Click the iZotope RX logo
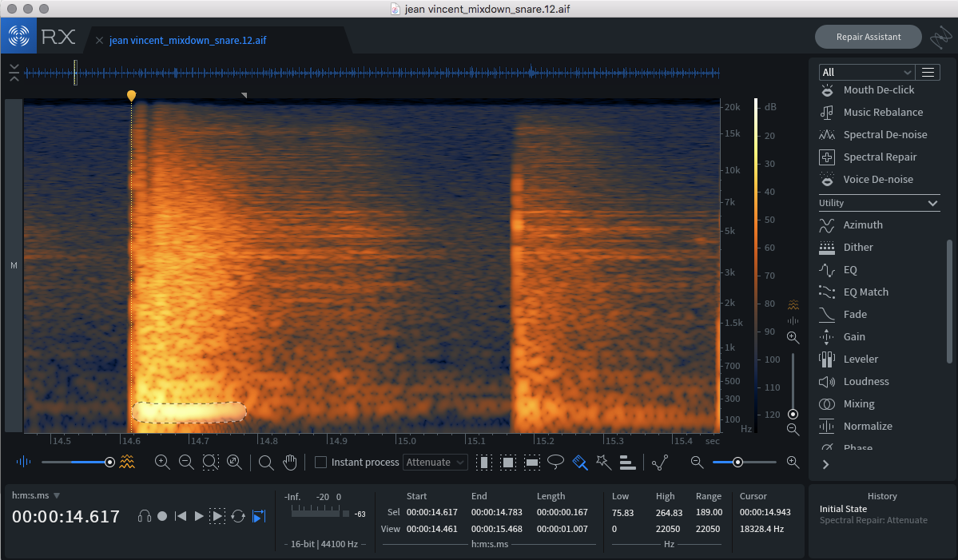This screenshot has width=958, height=560. click(19, 36)
